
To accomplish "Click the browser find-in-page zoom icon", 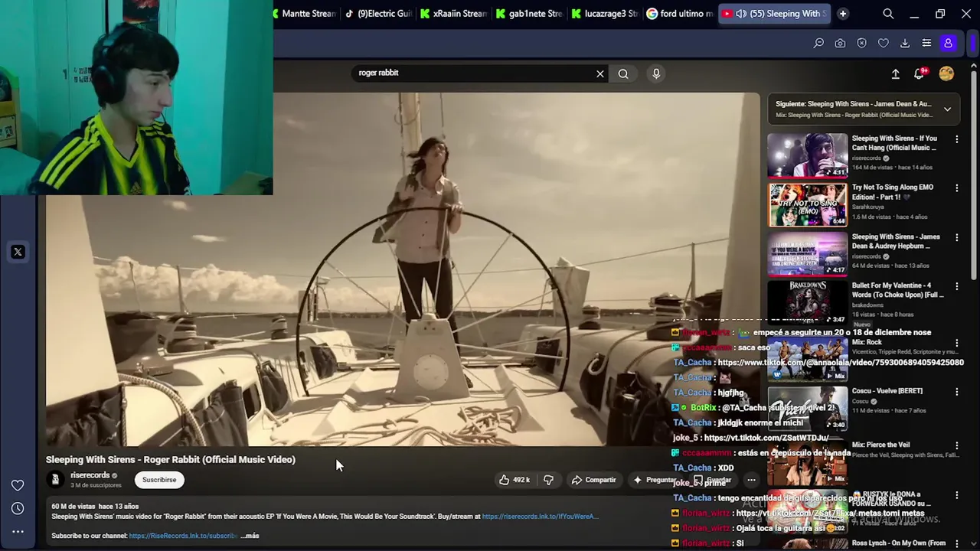I will coord(818,44).
